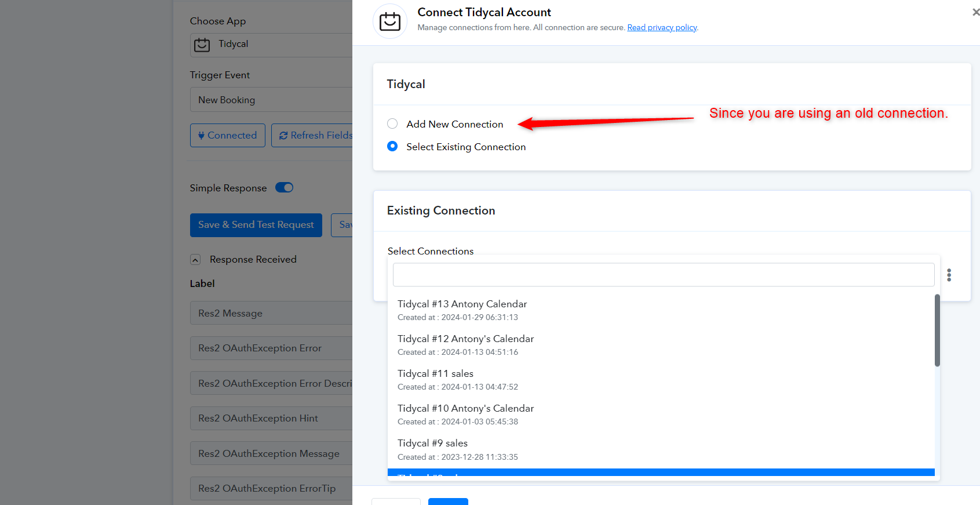This screenshot has height=505, width=980.
Task: Click the Res2 OAuthException Hint field
Action: [x=271, y=418]
